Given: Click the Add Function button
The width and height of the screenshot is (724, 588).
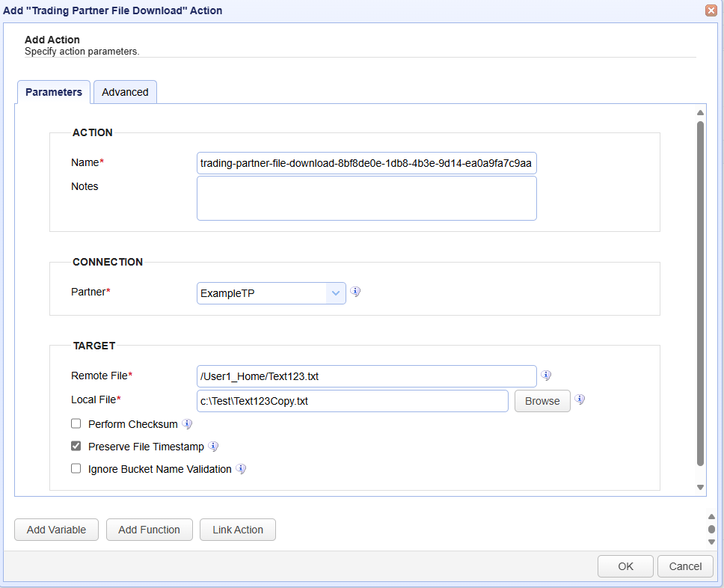Looking at the screenshot, I should [x=149, y=530].
